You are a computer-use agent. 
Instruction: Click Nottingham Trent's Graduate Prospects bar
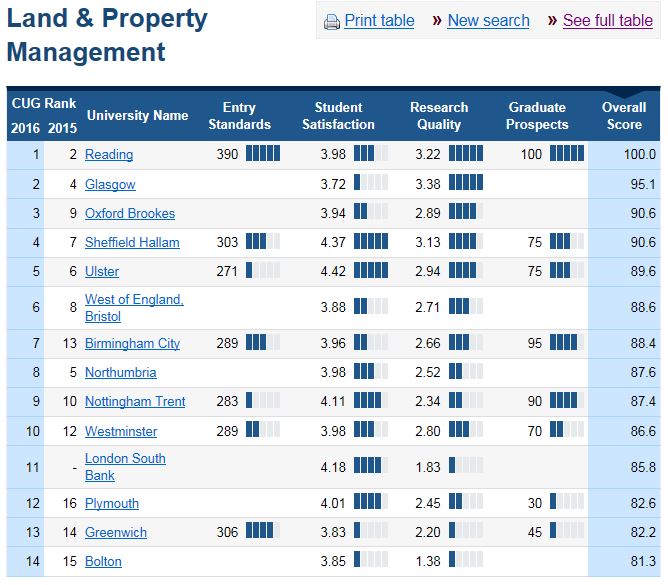[x=567, y=400]
